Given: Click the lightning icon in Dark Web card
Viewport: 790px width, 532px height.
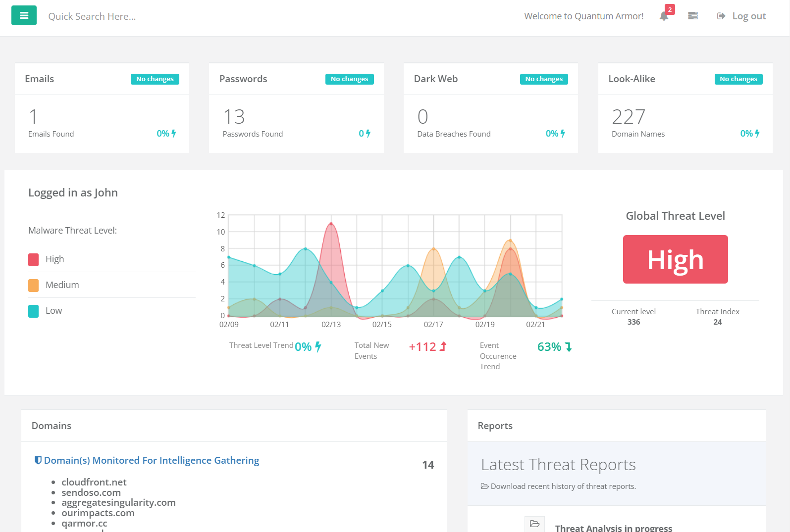Looking at the screenshot, I should point(563,134).
